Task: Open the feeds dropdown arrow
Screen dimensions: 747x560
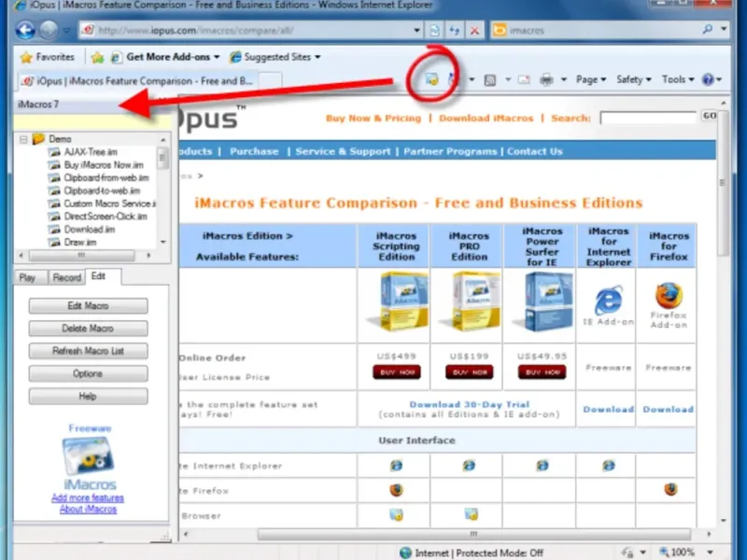Action: point(508,79)
